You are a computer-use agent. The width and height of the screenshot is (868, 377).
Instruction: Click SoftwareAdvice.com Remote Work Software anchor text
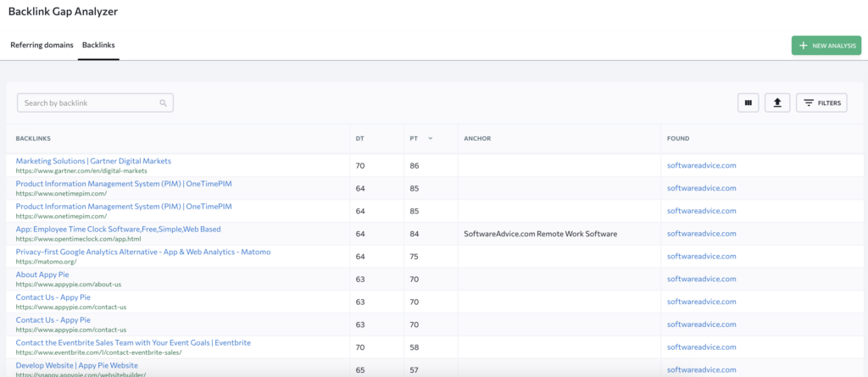(540, 234)
